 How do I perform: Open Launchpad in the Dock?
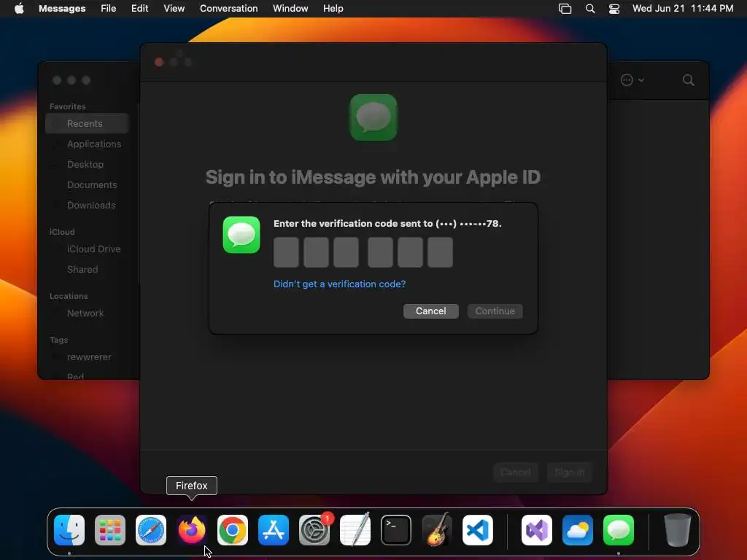110,530
